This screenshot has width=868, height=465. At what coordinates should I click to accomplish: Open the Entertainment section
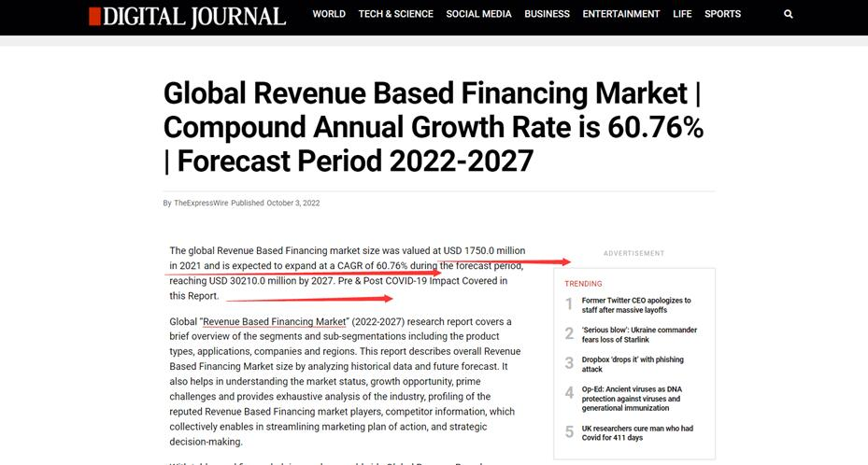[620, 14]
